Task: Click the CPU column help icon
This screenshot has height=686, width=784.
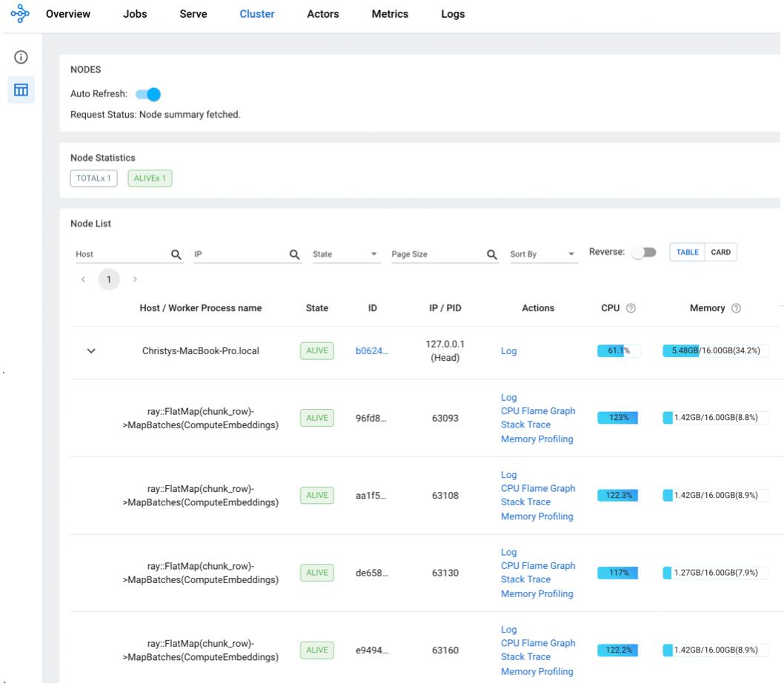Action: [x=631, y=308]
